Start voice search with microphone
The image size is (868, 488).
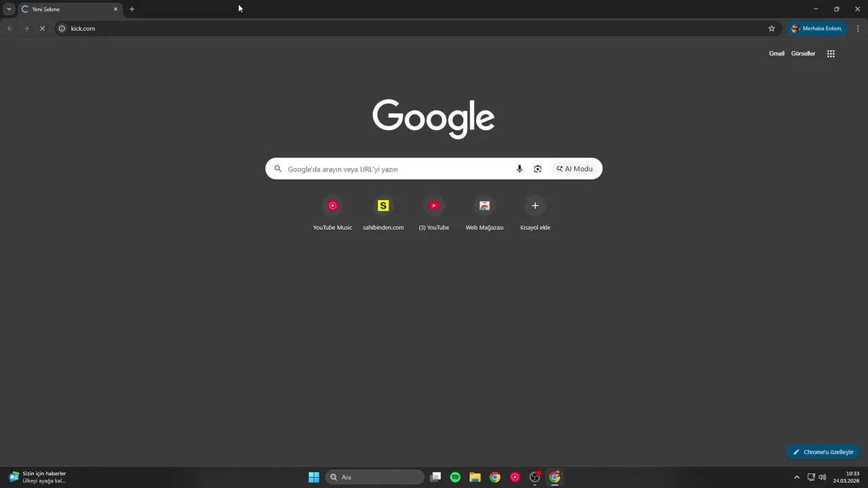pyautogui.click(x=519, y=169)
